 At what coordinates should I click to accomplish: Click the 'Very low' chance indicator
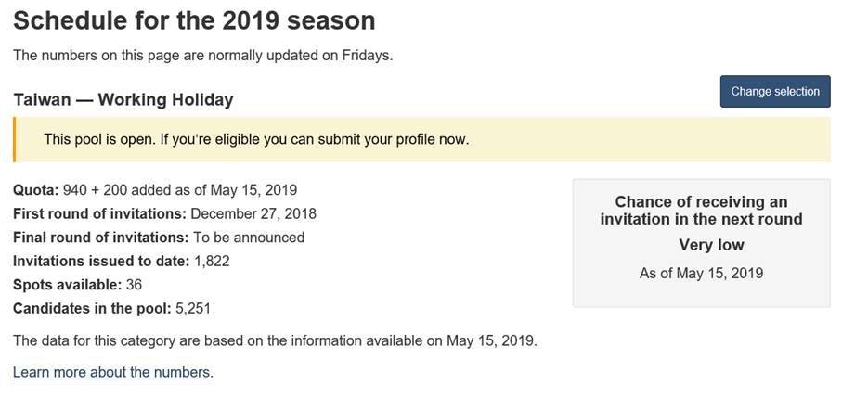pos(711,245)
